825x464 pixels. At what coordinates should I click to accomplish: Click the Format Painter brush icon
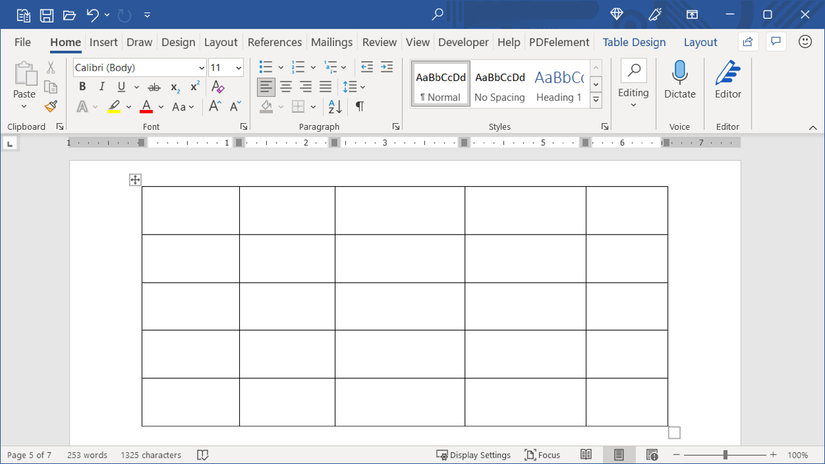tap(50, 106)
